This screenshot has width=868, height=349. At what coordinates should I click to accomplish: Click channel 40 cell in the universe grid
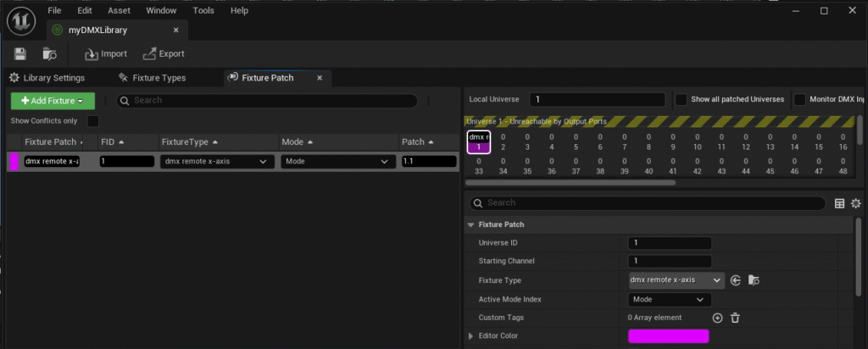coord(648,166)
